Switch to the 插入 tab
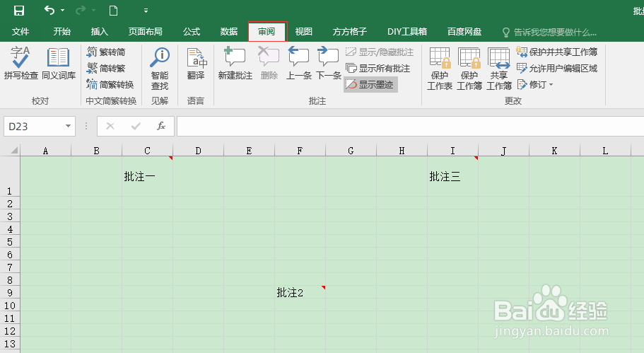 [100, 32]
